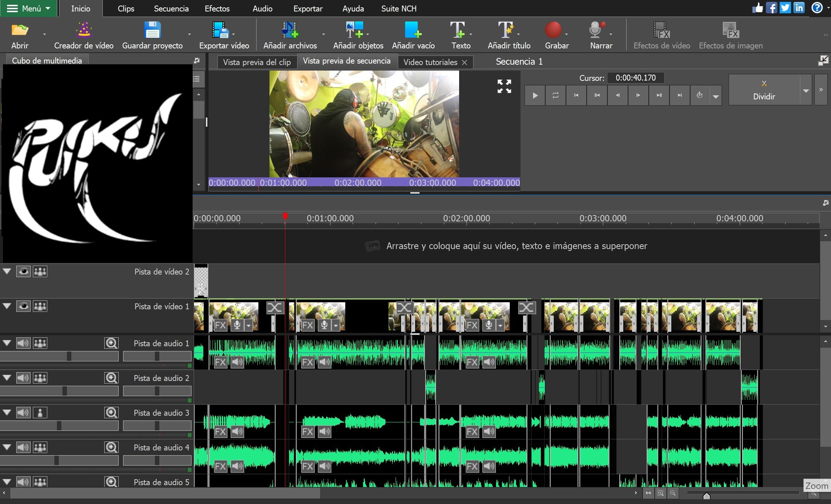Screen dimensions: 831x504
Task: Open the Abrir folder icon
Action: tap(20, 30)
